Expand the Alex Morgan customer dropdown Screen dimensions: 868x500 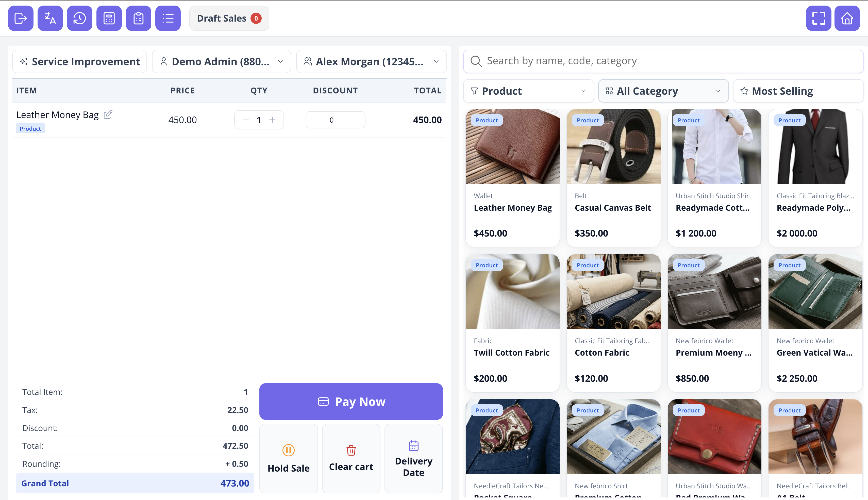click(371, 61)
